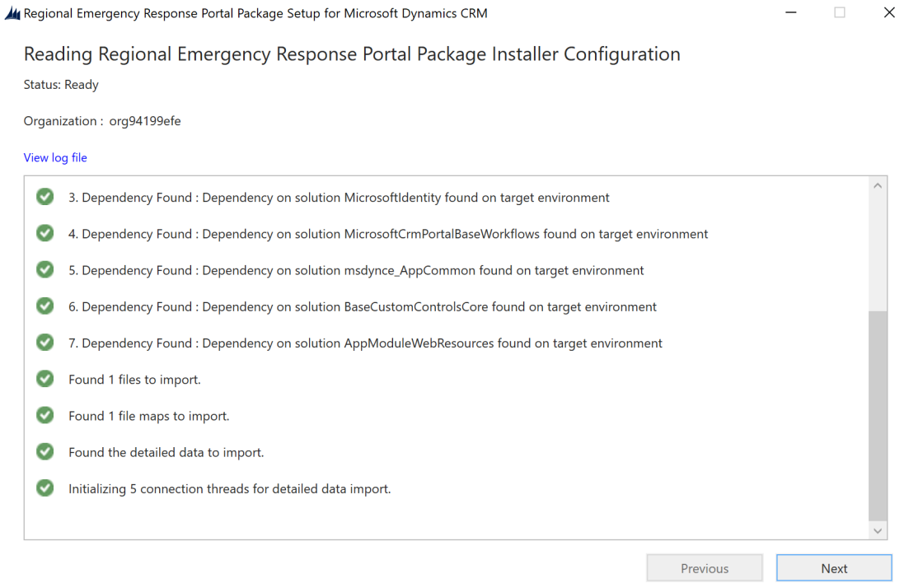Click checkmark icon for MicrosoftCrmPortalBaseWorkflows dependency
Image resolution: width=904 pixels, height=588 pixels.
(45, 233)
